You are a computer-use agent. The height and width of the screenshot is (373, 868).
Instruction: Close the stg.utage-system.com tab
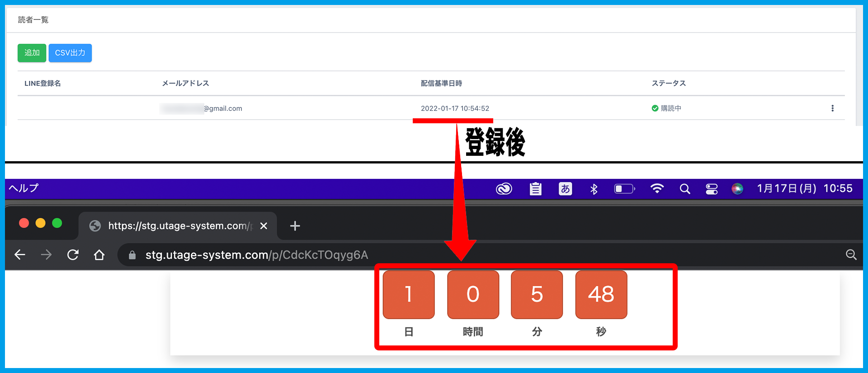click(264, 226)
